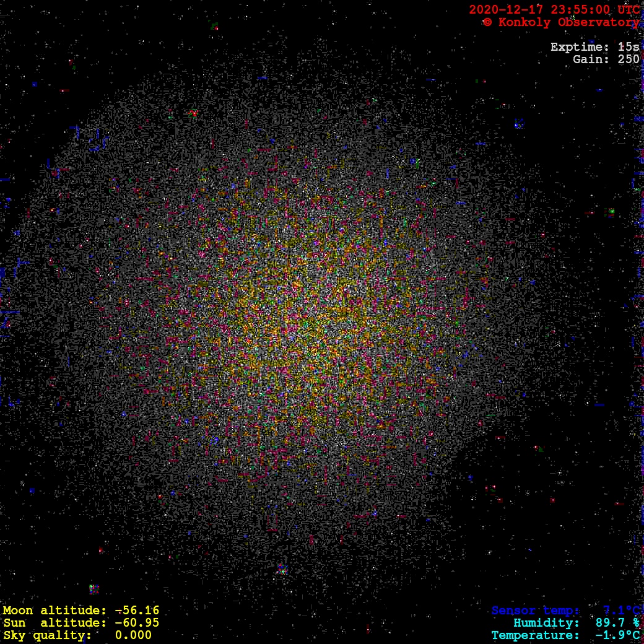Click the 15s exposure time value
Image resolution: width=644 pixels, height=644 pixels.
pyautogui.click(x=629, y=47)
